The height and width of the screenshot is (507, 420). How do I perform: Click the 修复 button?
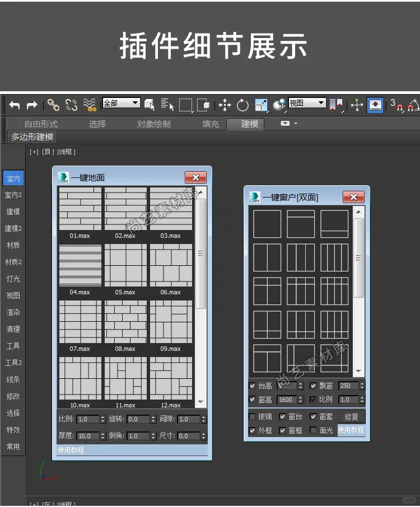[352, 417]
